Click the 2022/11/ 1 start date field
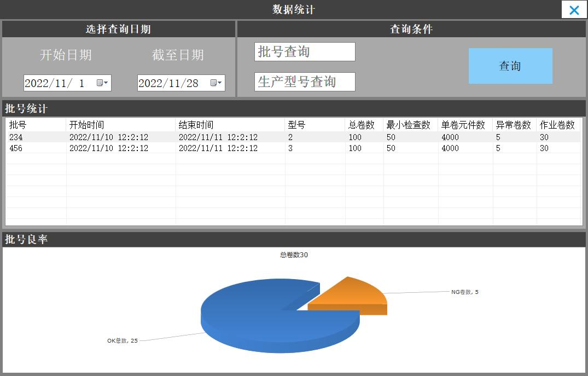Viewport: 588px width, 376px height. [67, 83]
